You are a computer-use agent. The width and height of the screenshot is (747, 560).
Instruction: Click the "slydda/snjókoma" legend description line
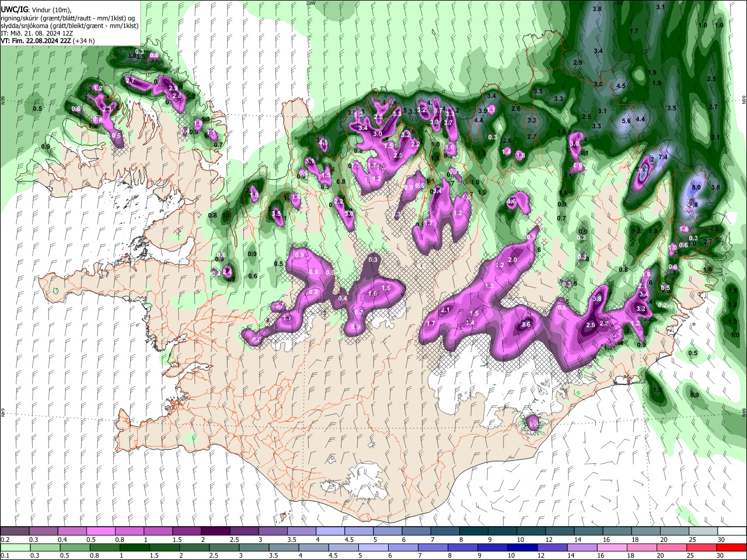click(x=69, y=26)
